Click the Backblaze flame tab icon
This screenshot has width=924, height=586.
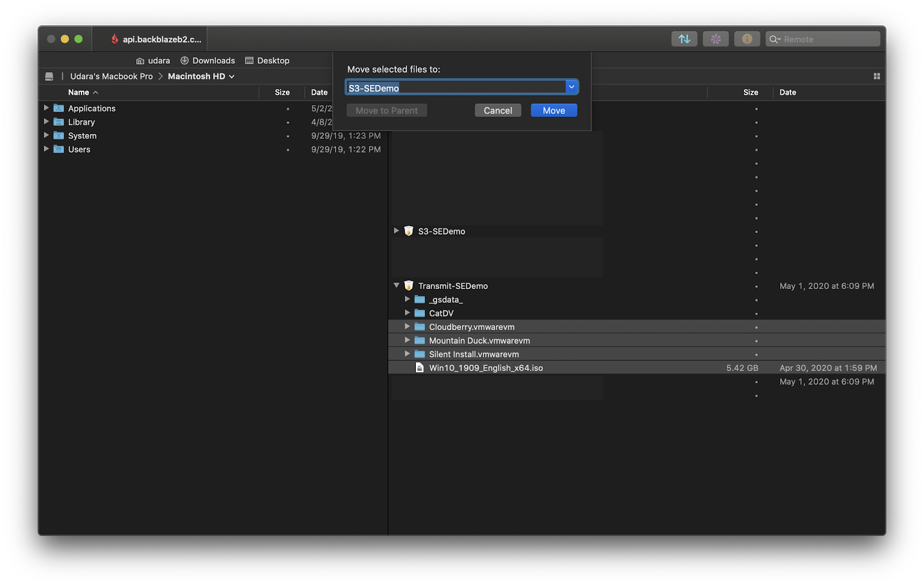tap(115, 39)
